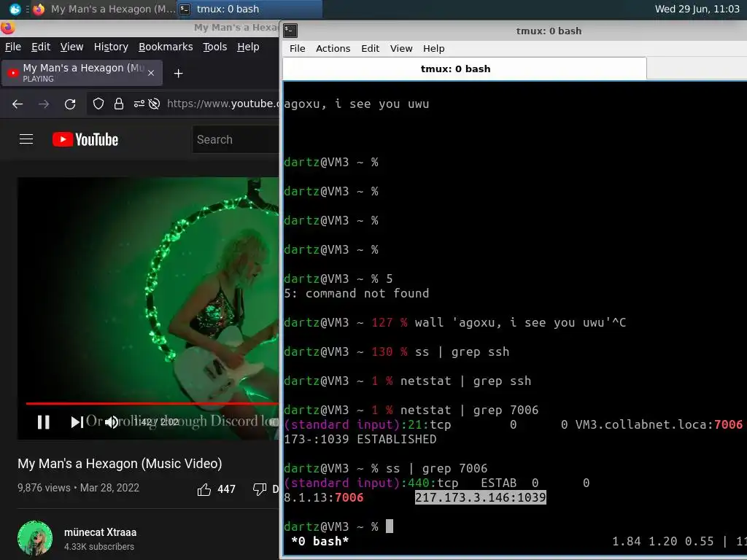Click the YouTube Search box

tap(236, 139)
